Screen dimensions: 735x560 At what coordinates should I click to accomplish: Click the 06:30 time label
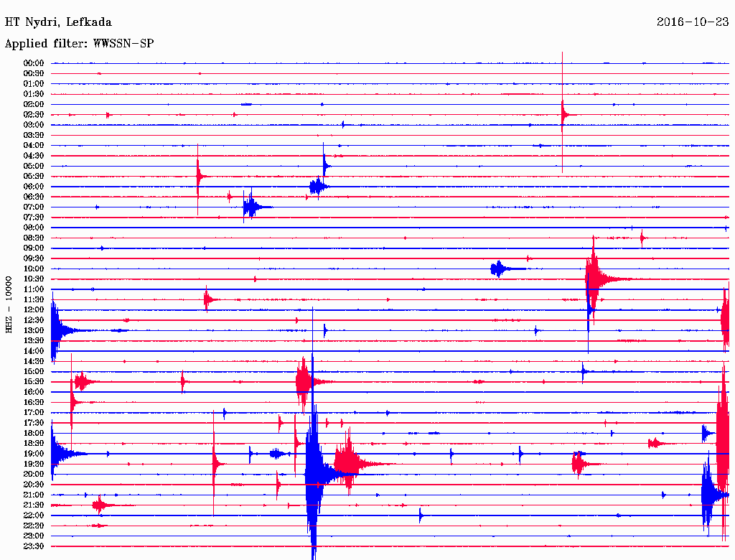click(34, 197)
